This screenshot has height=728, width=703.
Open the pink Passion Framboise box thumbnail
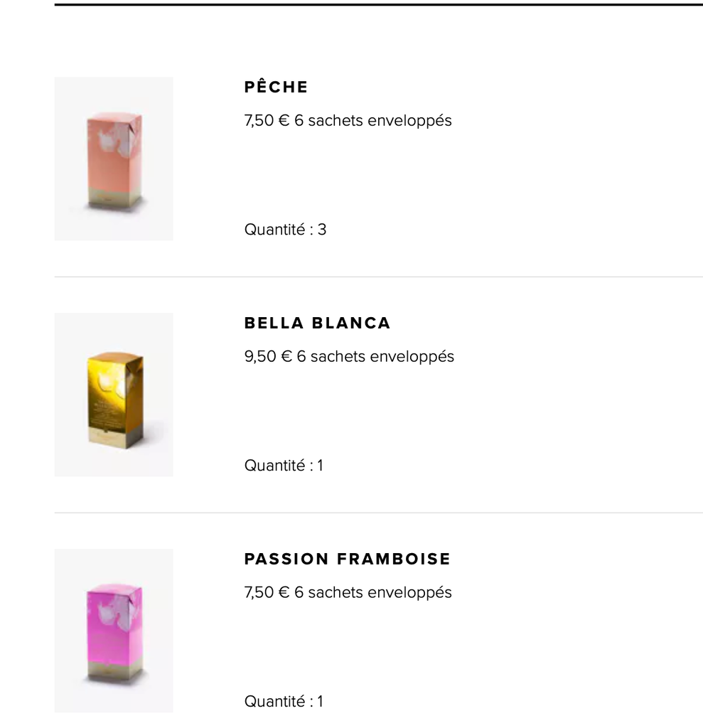click(114, 631)
